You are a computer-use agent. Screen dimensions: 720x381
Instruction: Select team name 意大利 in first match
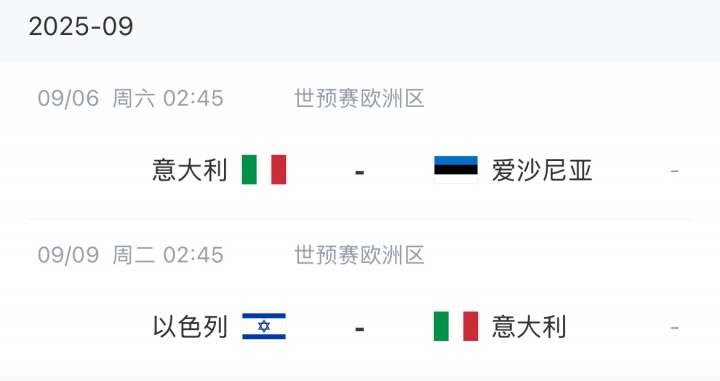(x=190, y=170)
